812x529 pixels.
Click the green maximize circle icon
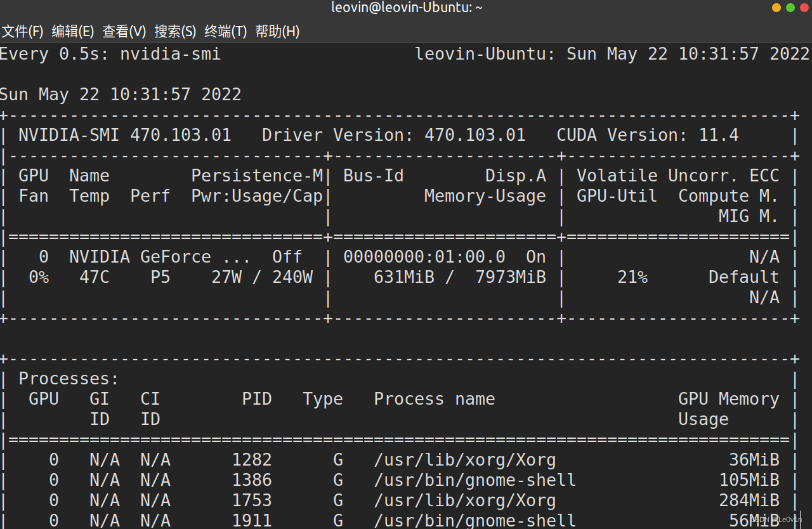coord(790,8)
